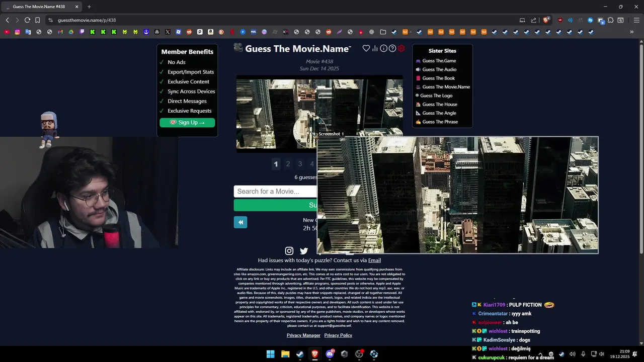This screenshot has height=362, width=644.
Task: Click the enlarged Screenshot 1 preview
Action: click(457, 195)
